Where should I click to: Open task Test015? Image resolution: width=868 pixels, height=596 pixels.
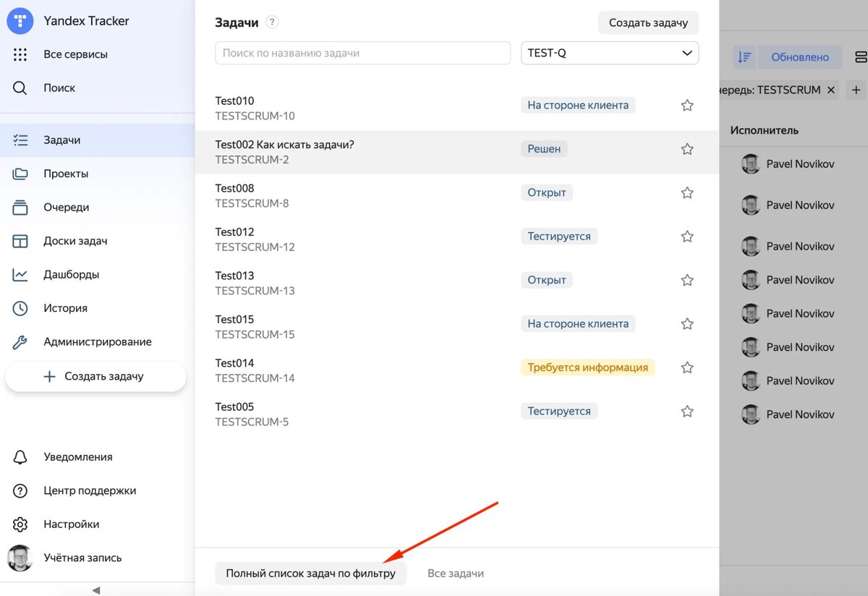[456, 327]
